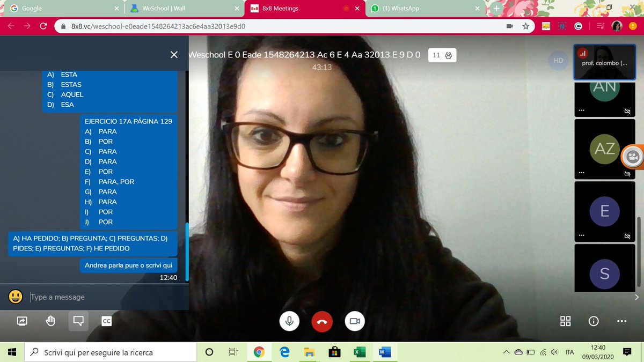The width and height of the screenshot is (644, 362).
Task: Select the E participant thumbnail
Action: coord(605,211)
